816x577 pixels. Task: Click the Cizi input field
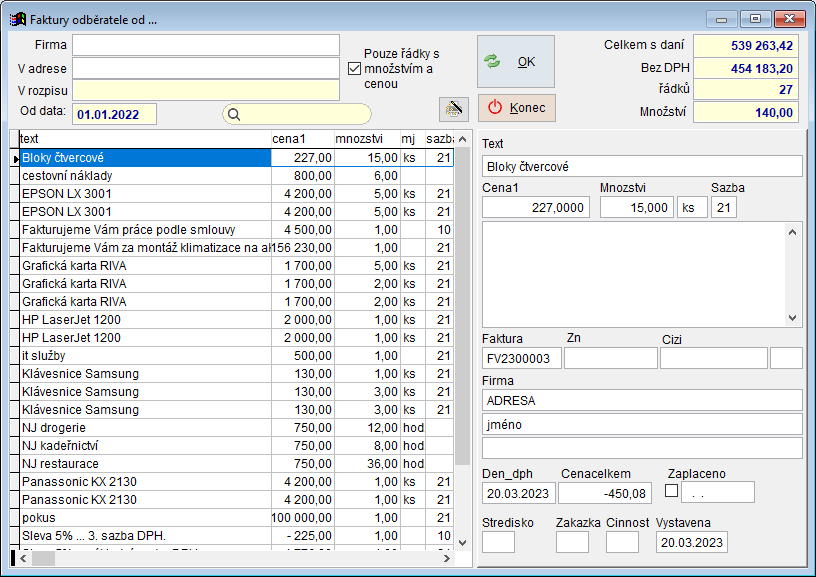point(714,358)
